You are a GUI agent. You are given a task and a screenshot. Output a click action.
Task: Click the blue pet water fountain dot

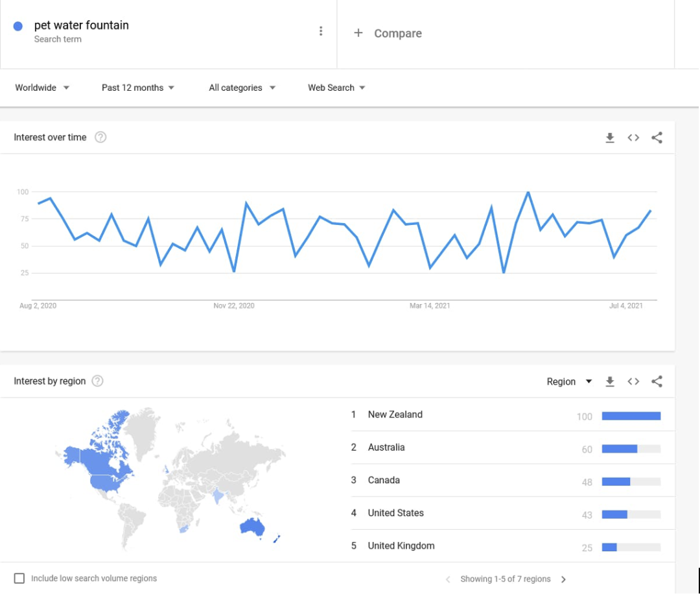pyautogui.click(x=18, y=27)
